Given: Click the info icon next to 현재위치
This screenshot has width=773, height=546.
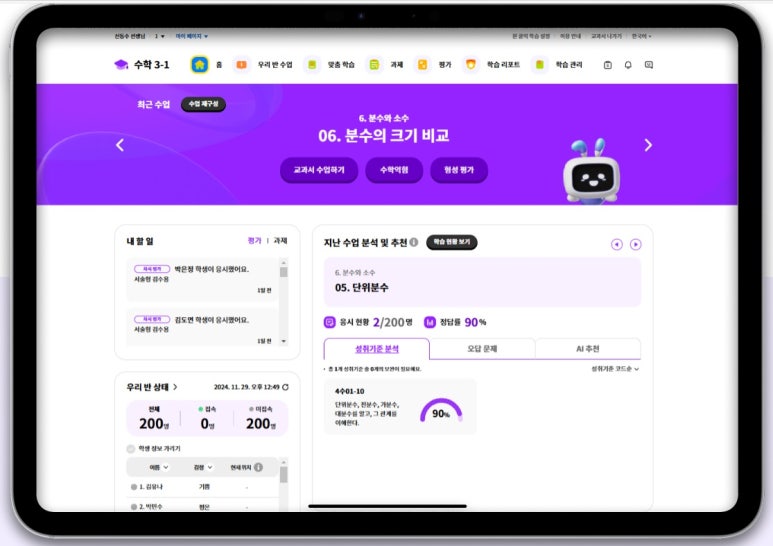Looking at the screenshot, I should tap(258, 467).
